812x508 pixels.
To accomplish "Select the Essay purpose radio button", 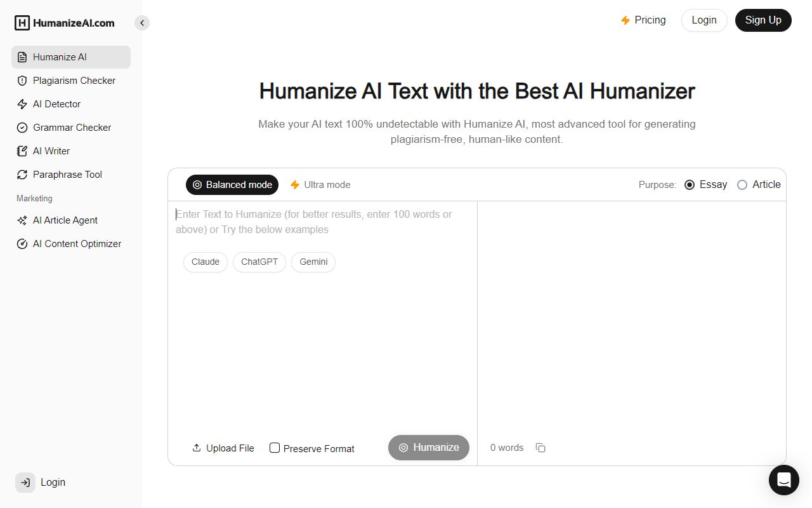I will [690, 185].
